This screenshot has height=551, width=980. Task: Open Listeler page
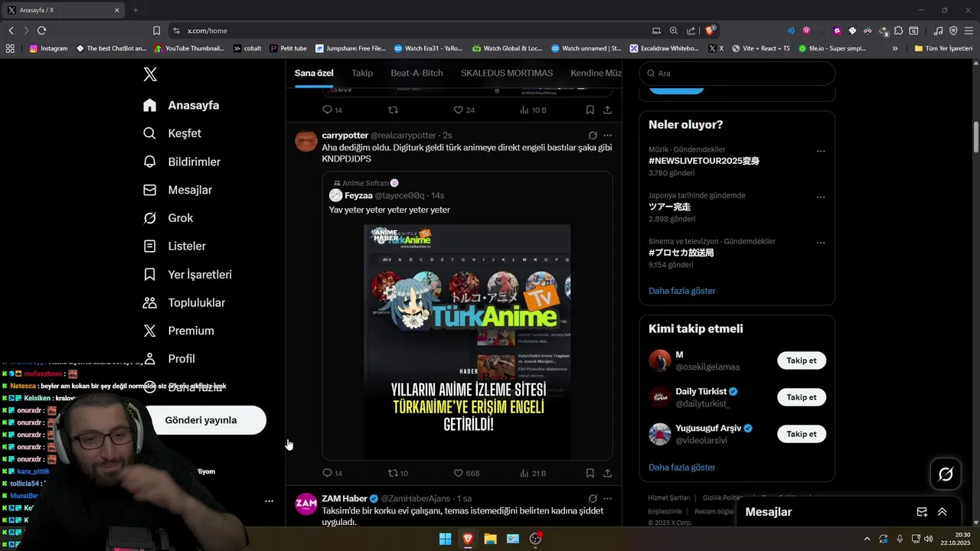[175, 246]
